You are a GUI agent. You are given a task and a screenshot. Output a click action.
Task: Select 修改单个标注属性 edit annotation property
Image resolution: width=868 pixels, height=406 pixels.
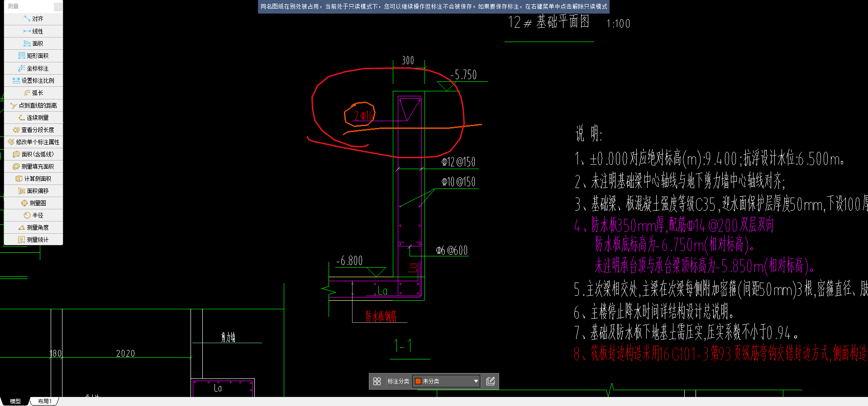pyautogui.click(x=33, y=142)
